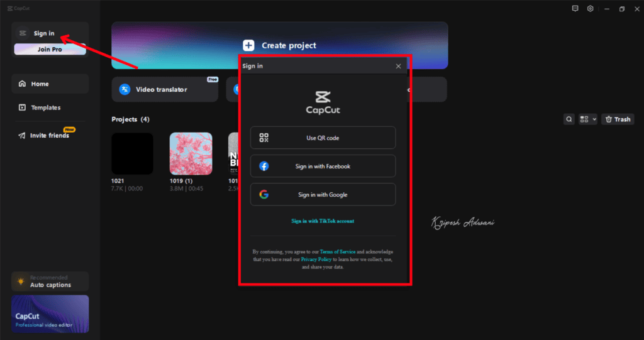Click the CapCut logo in title bar

19,9
